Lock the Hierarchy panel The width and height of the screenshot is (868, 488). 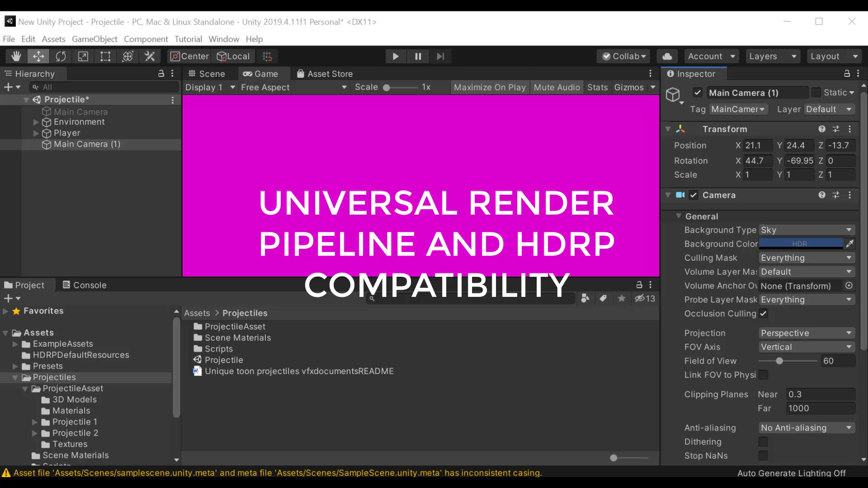[x=161, y=73]
